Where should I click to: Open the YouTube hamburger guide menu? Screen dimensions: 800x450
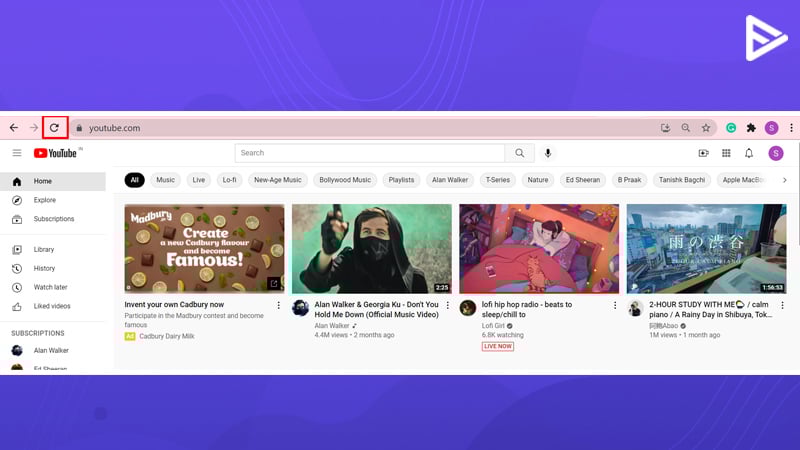(17, 153)
